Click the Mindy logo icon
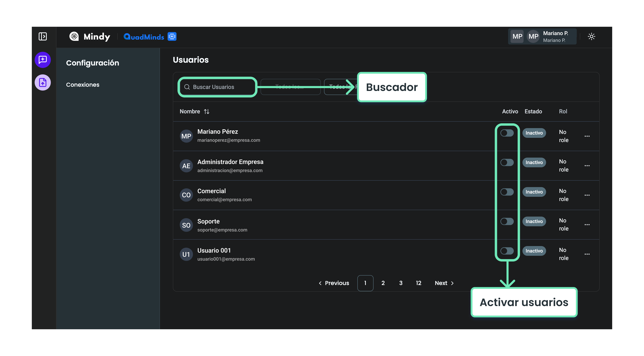The height and width of the screenshot is (356, 644). [x=74, y=36]
